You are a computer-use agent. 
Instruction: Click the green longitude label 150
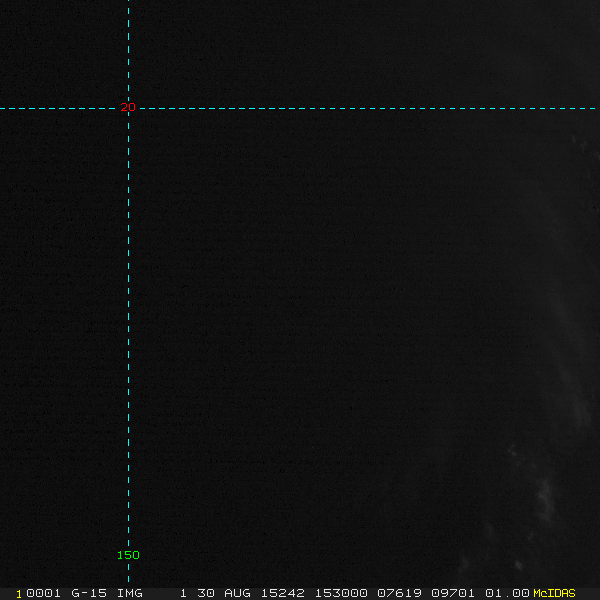pos(128,555)
